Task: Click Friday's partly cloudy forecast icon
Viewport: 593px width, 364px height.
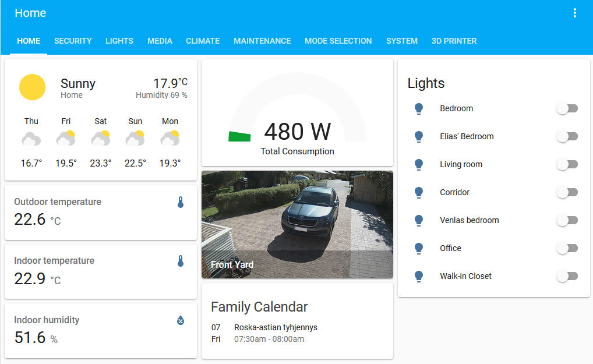Action: (66, 139)
